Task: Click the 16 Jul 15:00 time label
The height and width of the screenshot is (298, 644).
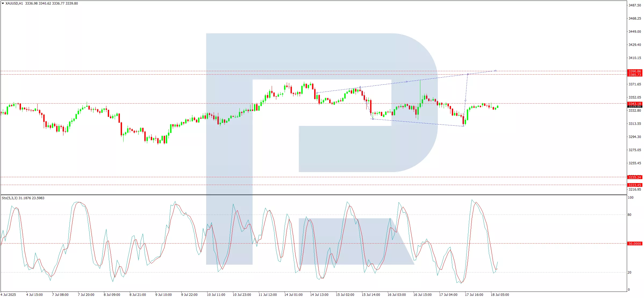Action: (x=422, y=295)
